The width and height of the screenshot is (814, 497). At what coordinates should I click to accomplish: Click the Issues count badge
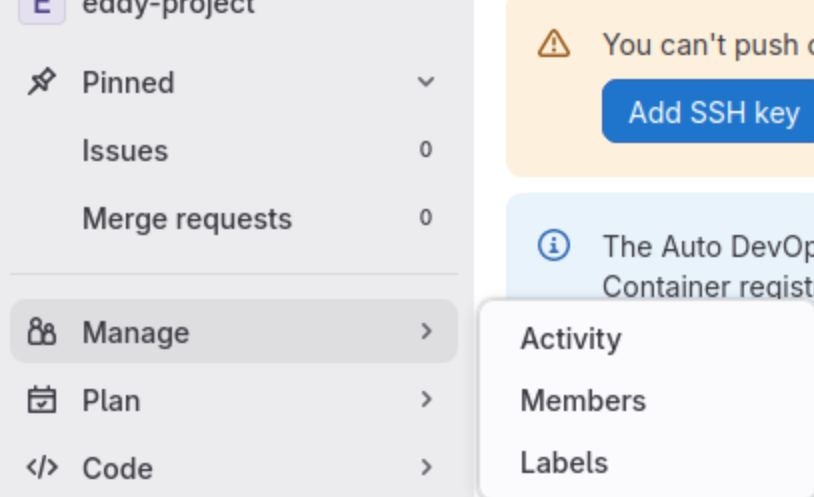pos(426,150)
